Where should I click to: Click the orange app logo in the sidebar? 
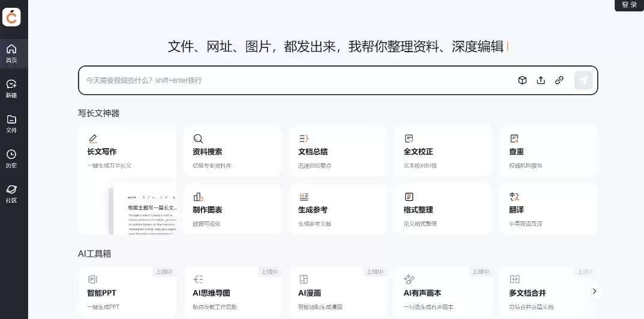pos(11,17)
